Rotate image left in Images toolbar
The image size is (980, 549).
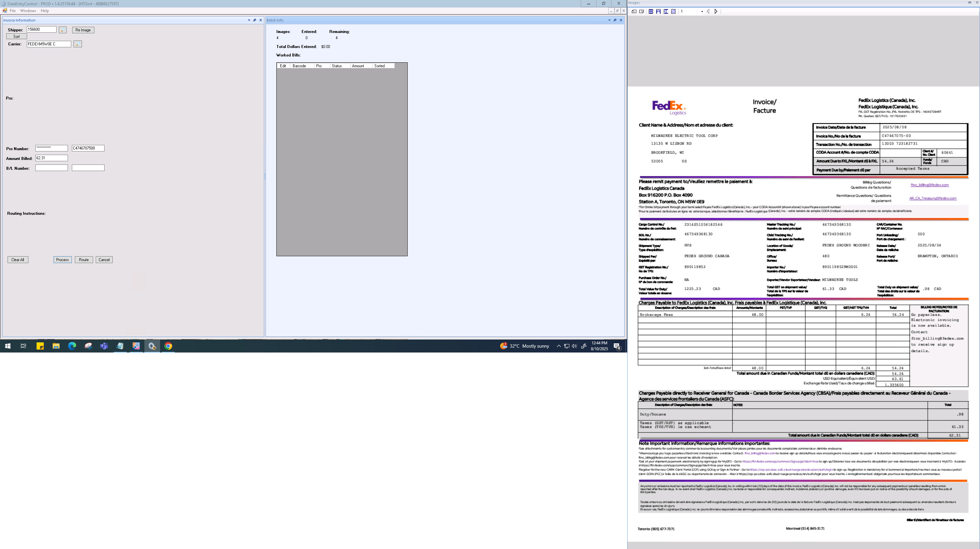coord(634,11)
